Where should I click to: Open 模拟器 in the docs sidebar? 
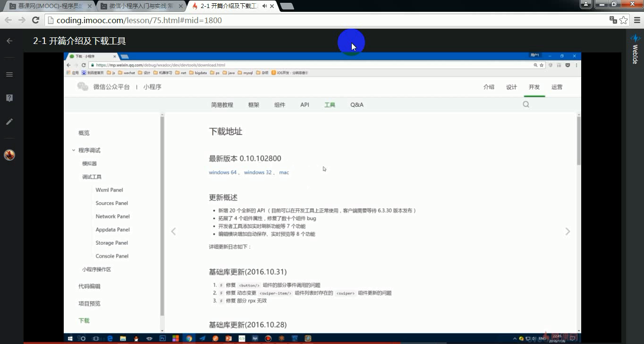(x=89, y=163)
